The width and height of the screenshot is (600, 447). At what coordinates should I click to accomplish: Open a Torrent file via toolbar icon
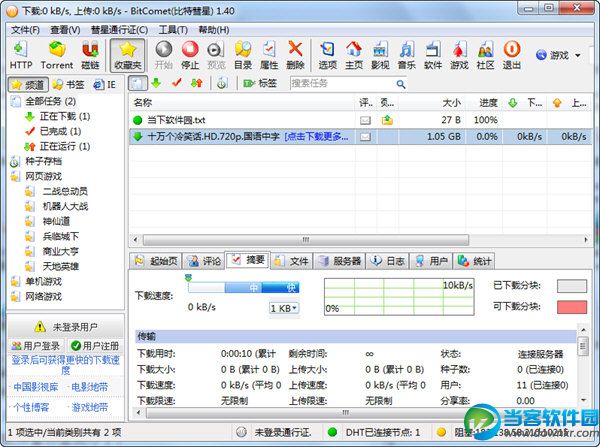coord(57,55)
